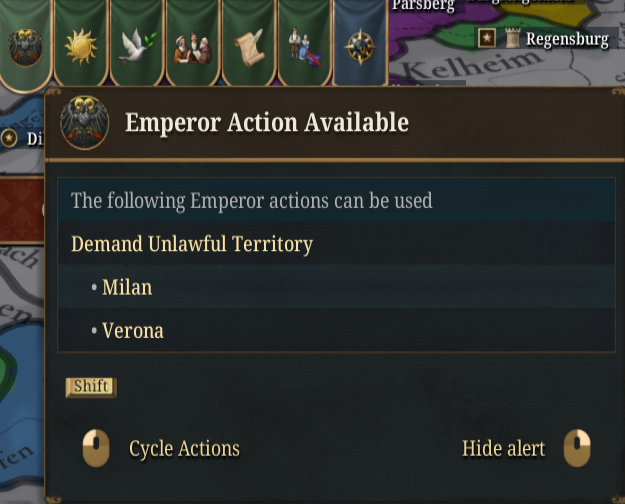Viewport: 625px width, 504px height.
Task: Open the group of advisors alert banner
Action: [x=192, y=45]
